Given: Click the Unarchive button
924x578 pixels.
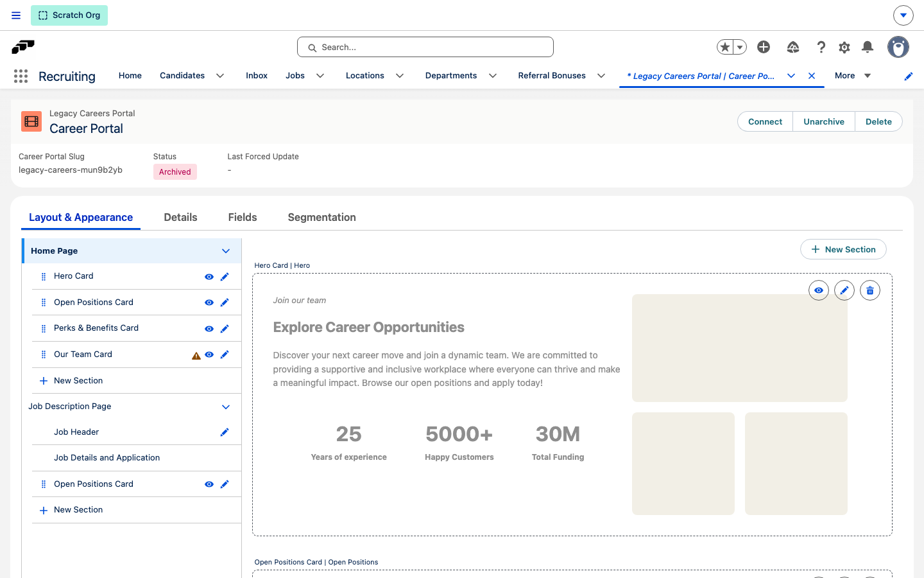Looking at the screenshot, I should pyautogui.click(x=824, y=121).
